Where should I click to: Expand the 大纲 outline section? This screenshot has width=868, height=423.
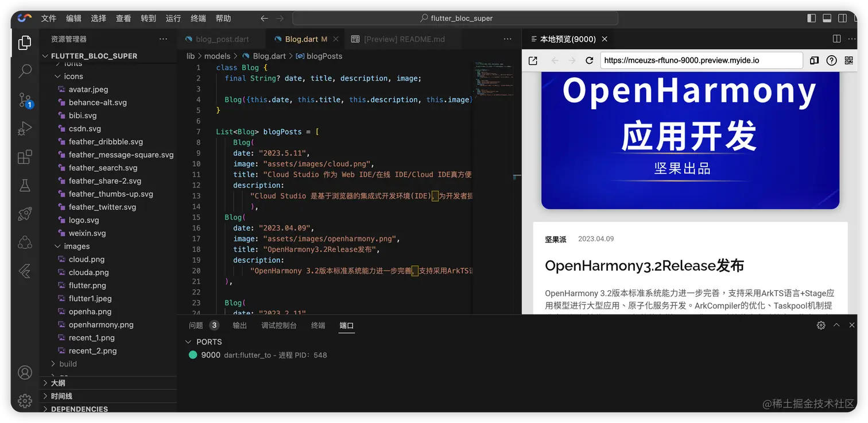coord(58,383)
